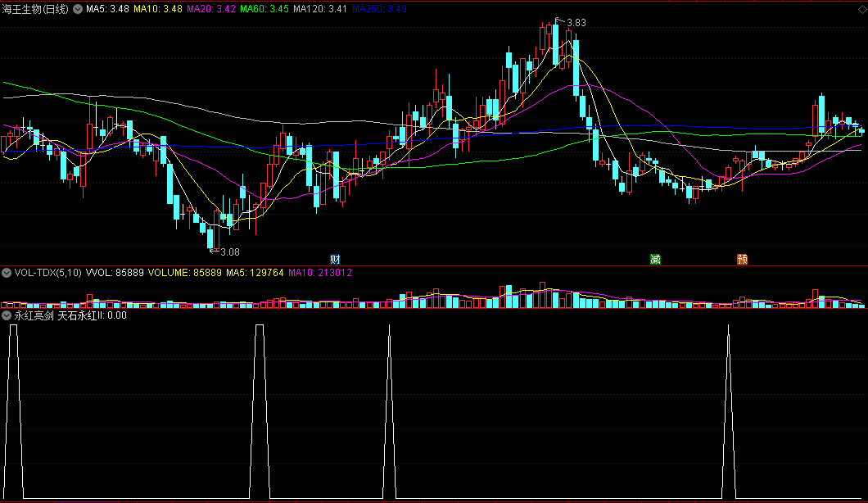Click the volume MA5: 129764 value
The image size is (868, 503).
[255, 273]
